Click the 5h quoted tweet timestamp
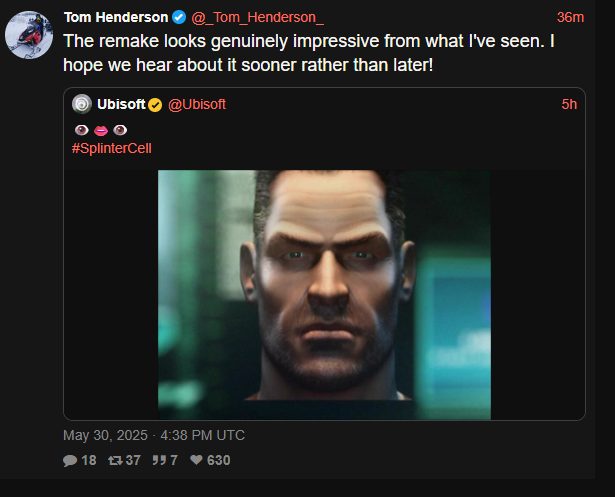 coord(569,105)
